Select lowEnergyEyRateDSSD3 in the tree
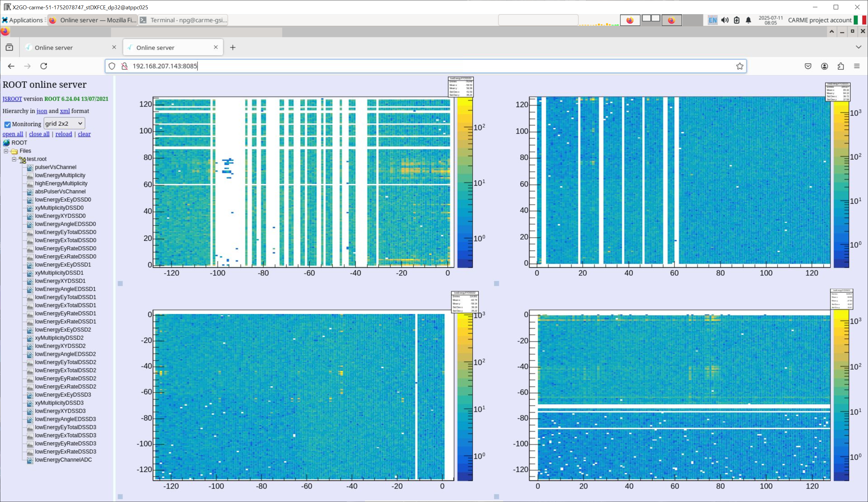The height and width of the screenshot is (502, 868). point(65,444)
